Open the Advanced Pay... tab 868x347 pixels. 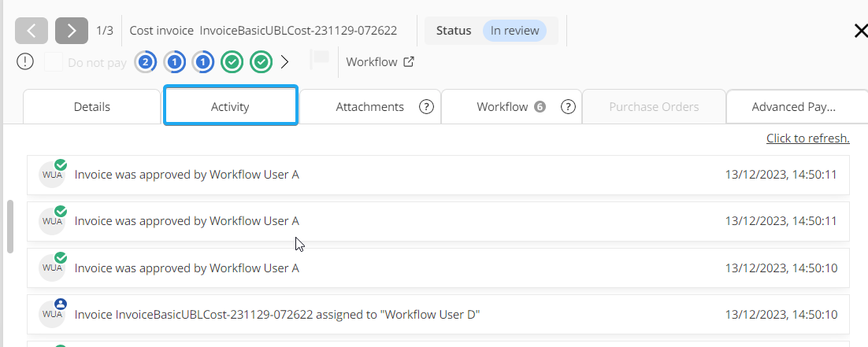(793, 107)
